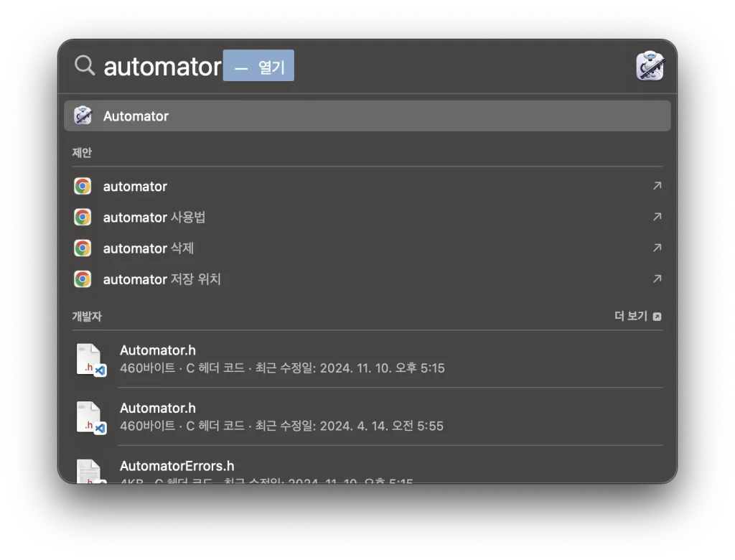Image resolution: width=735 pixels, height=560 pixels.
Task: Select the suggestion 'automator 저장 위치'
Action: [161, 279]
